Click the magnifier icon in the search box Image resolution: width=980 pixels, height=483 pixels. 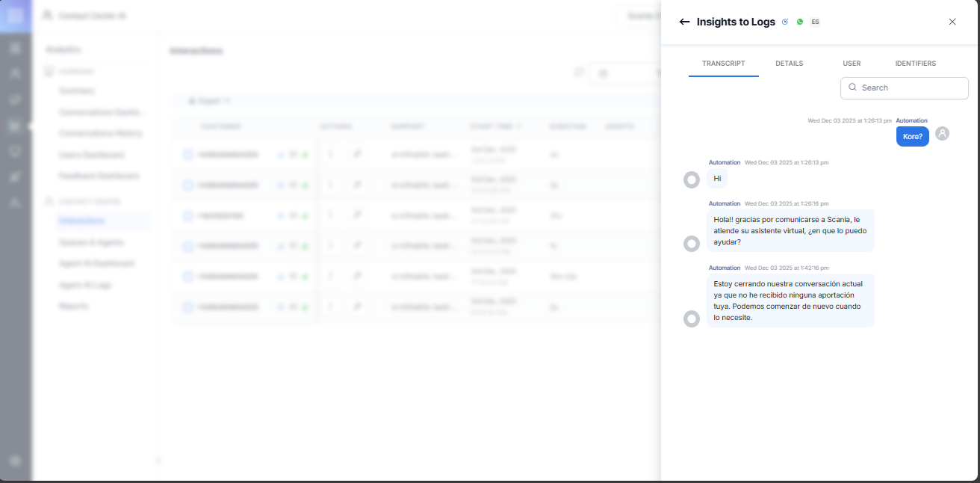click(x=852, y=87)
